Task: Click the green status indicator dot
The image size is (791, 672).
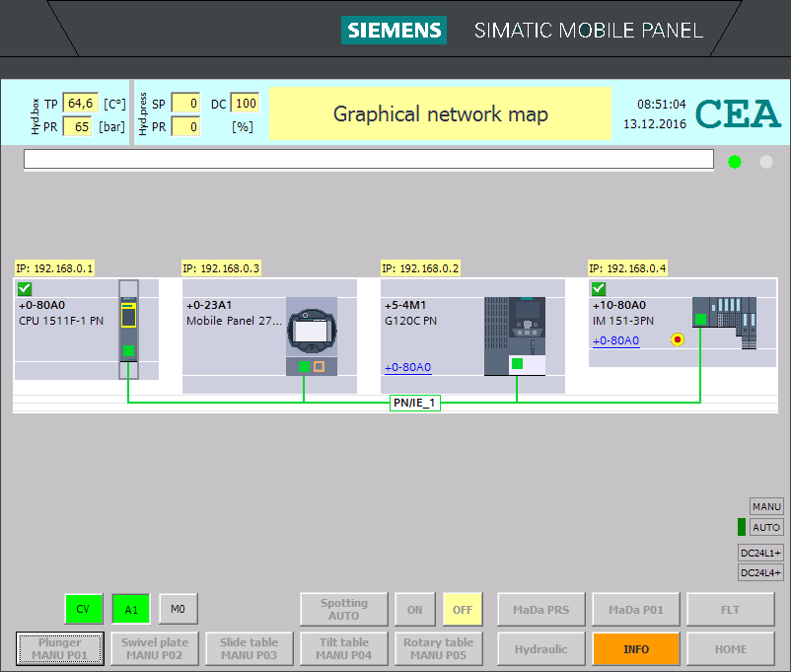Action: click(735, 162)
